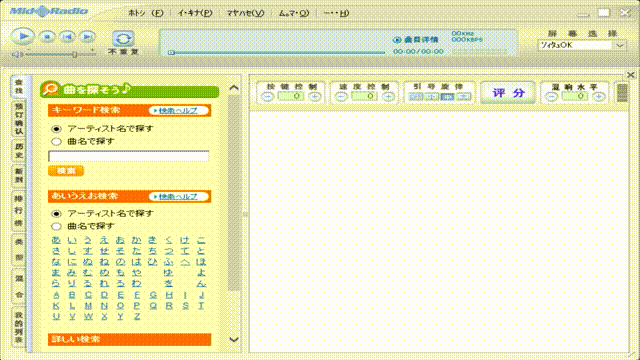Screen dimensions: 640x360
Task: Increase the 混响水平 reverb level with its plus button
Action: tap(599, 97)
